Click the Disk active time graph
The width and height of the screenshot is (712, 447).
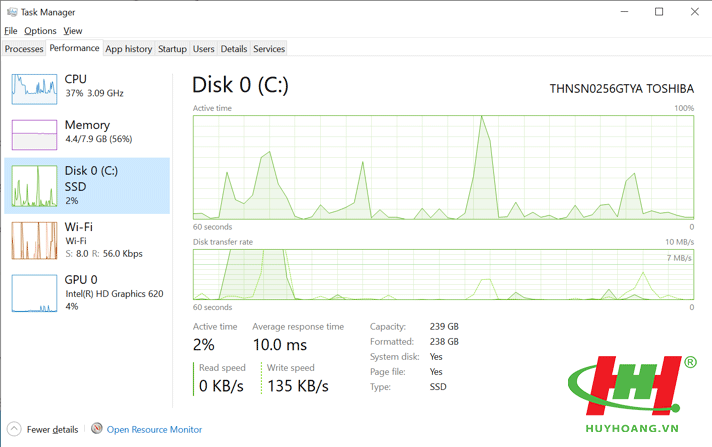443,165
